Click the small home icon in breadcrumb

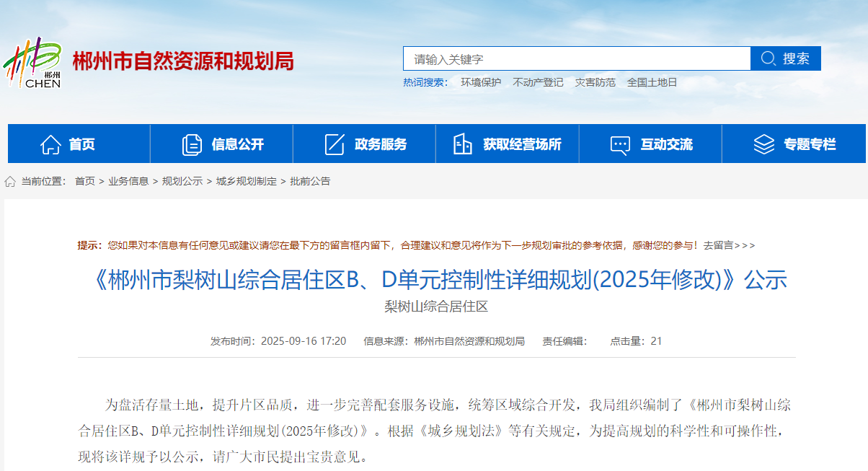tap(10, 182)
